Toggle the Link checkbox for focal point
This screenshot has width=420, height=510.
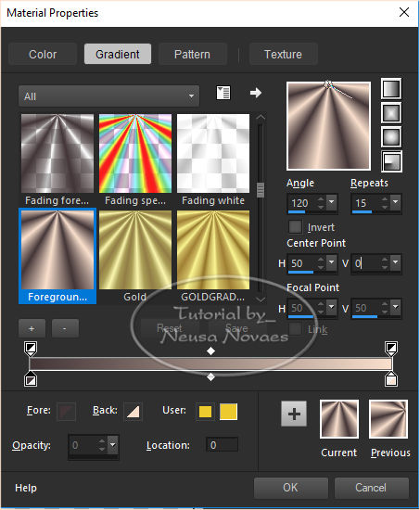point(295,329)
